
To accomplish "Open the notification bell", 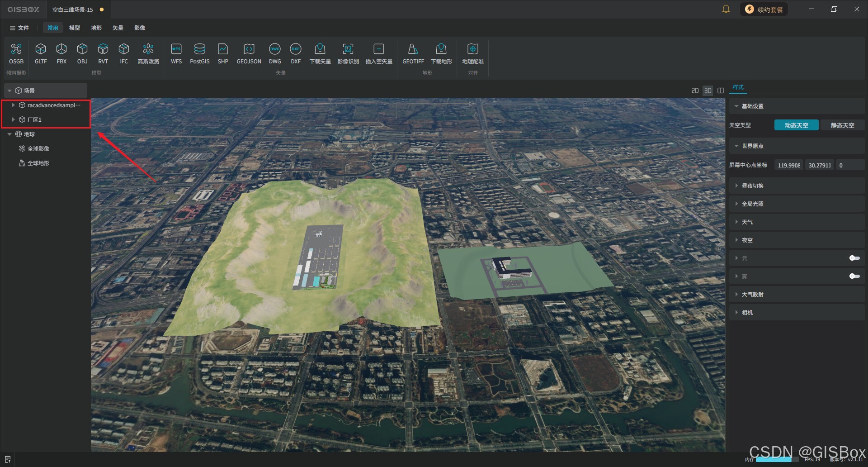I will [726, 9].
